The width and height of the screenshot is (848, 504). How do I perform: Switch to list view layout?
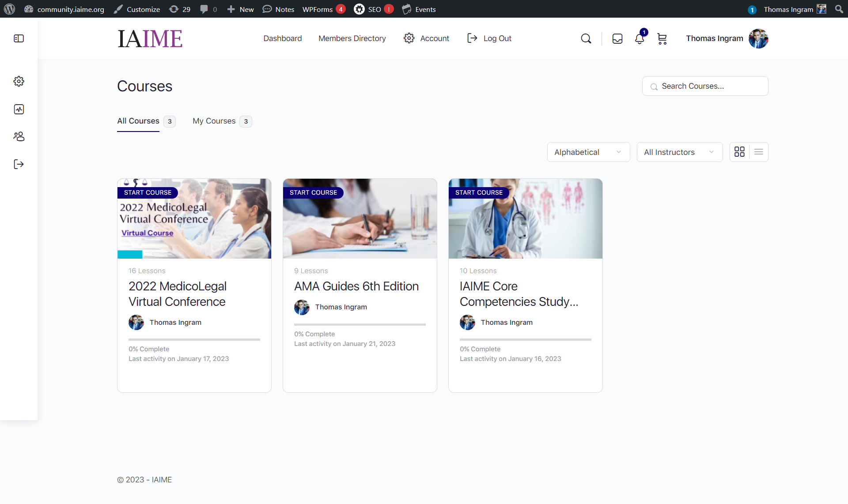759,152
